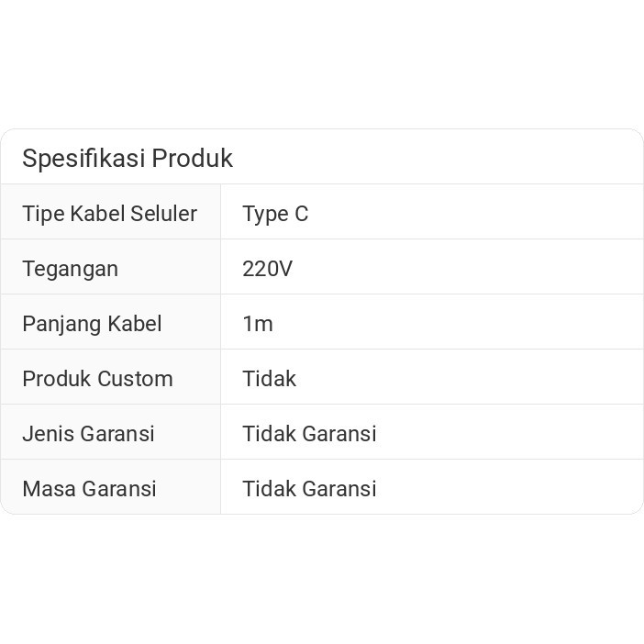Click the "220V" voltage value
This screenshot has height=644, width=644.
tap(267, 269)
